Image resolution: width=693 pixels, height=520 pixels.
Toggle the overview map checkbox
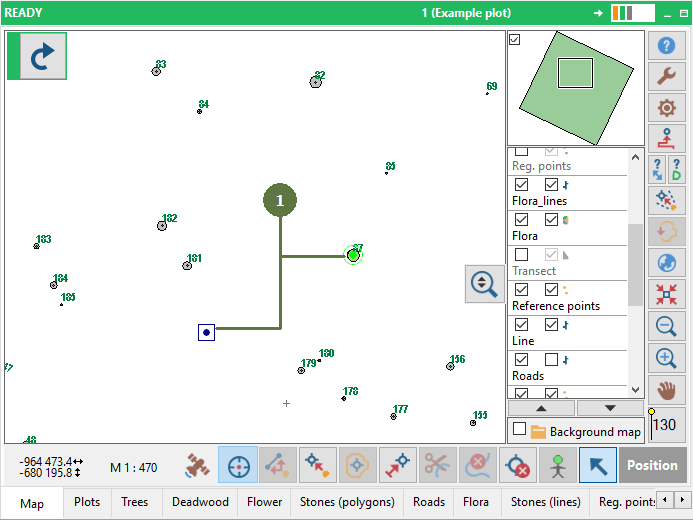coord(514,39)
